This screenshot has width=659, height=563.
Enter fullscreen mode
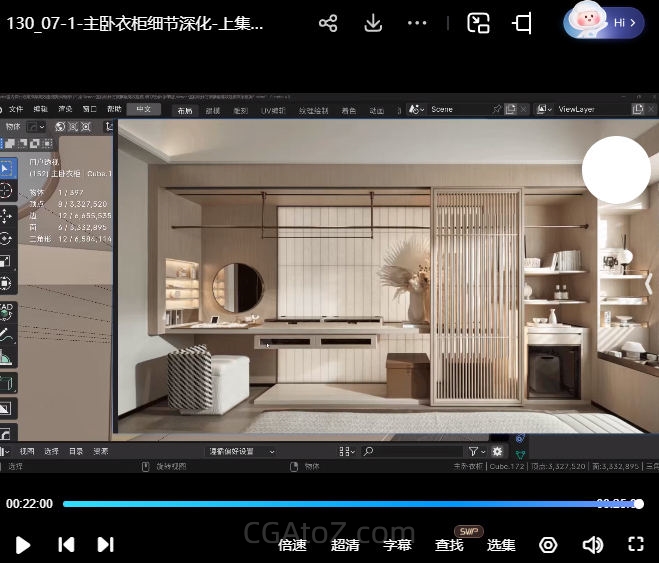[x=635, y=545]
